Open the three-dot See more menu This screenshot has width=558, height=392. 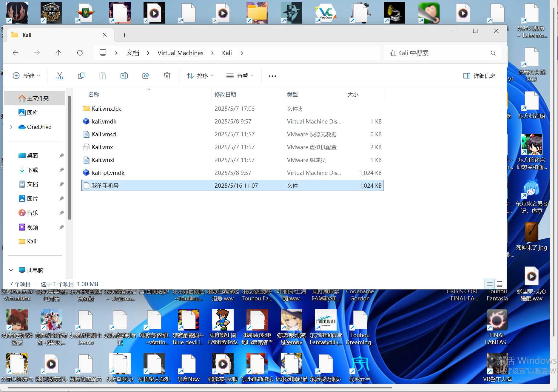point(272,76)
